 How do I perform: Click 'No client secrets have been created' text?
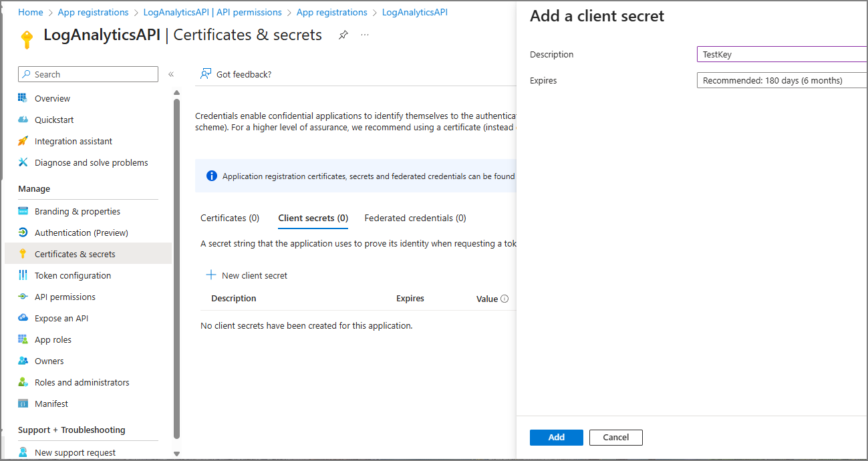(x=307, y=326)
